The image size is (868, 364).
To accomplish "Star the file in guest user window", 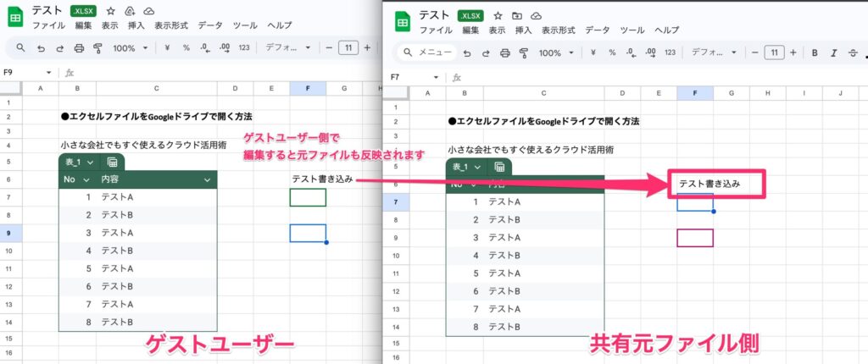I will coord(110,12).
